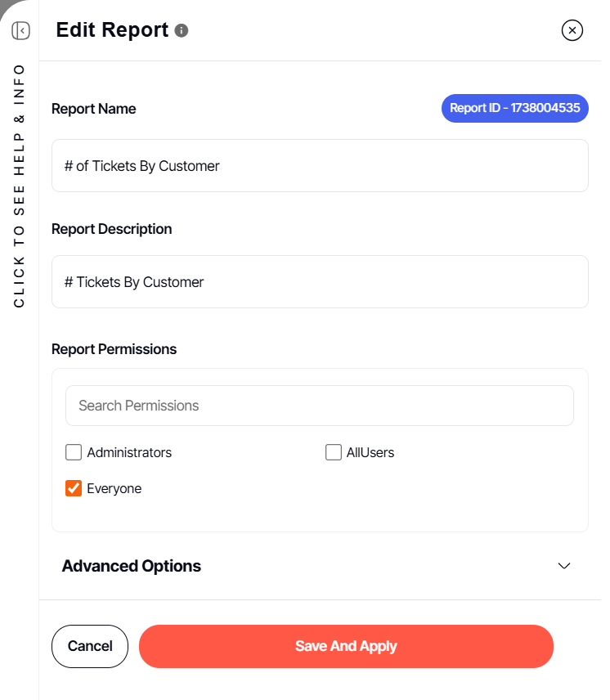The height and width of the screenshot is (700, 610).
Task: Click the Report ID badge
Action: [x=514, y=108]
